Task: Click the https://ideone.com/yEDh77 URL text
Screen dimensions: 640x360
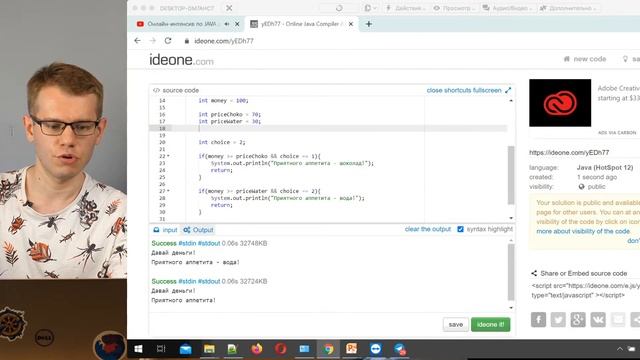Action: pyautogui.click(x=569, y=152)
